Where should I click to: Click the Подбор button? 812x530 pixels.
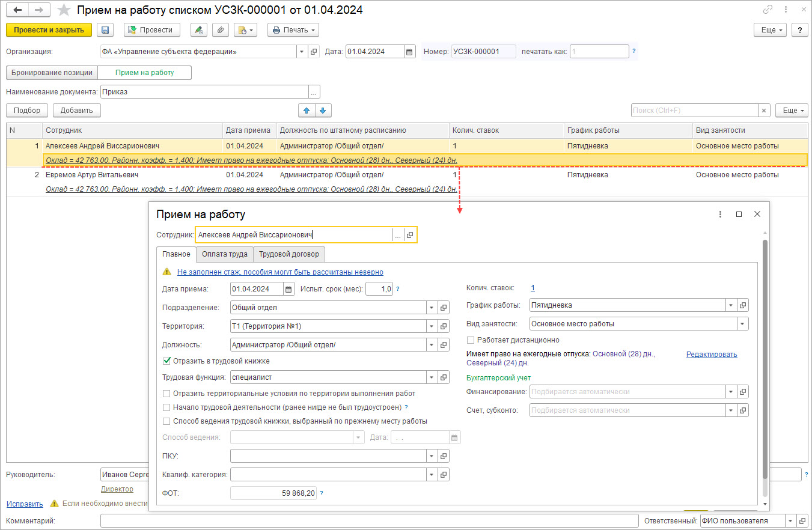point(27,111)
